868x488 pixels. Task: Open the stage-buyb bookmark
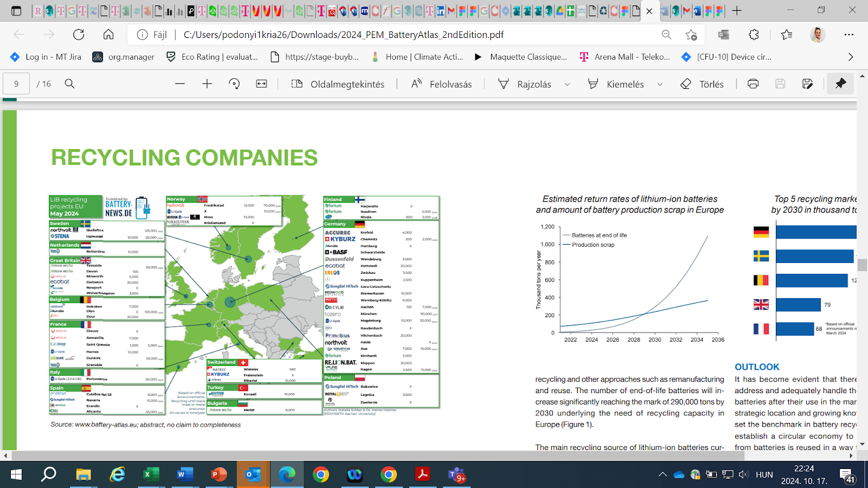[x=315, y=56]
